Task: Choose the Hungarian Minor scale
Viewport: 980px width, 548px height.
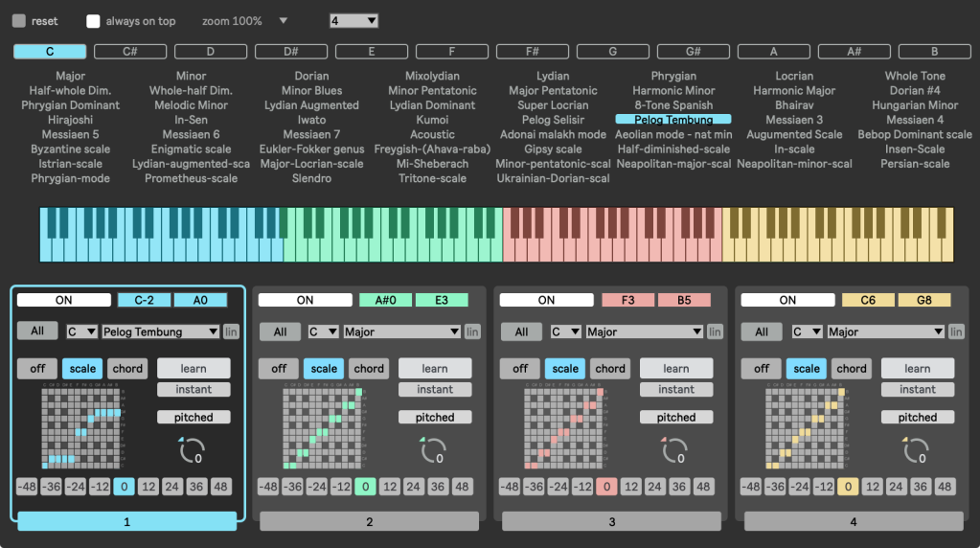Action: [915, 105]
